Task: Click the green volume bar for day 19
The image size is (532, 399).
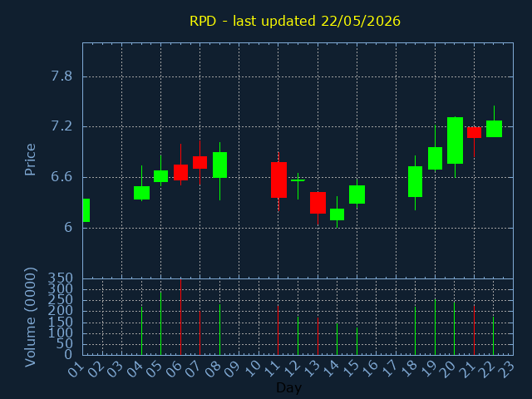Action: point(435,327)
